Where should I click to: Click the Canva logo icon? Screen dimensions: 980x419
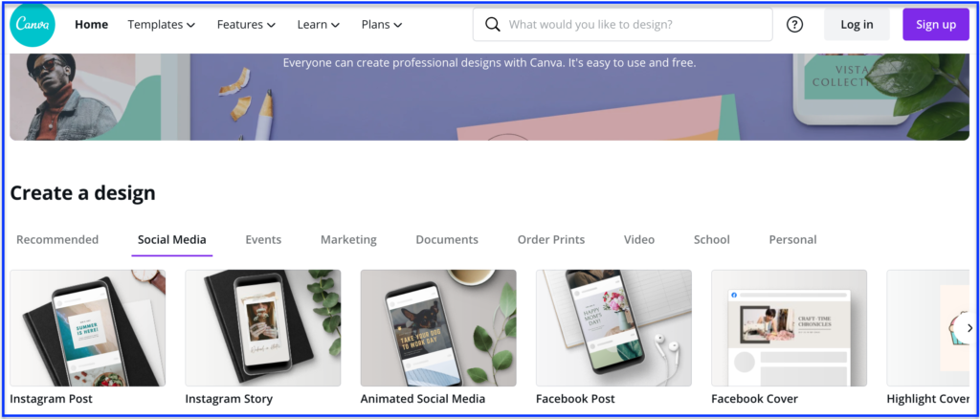tap(33, 24)
